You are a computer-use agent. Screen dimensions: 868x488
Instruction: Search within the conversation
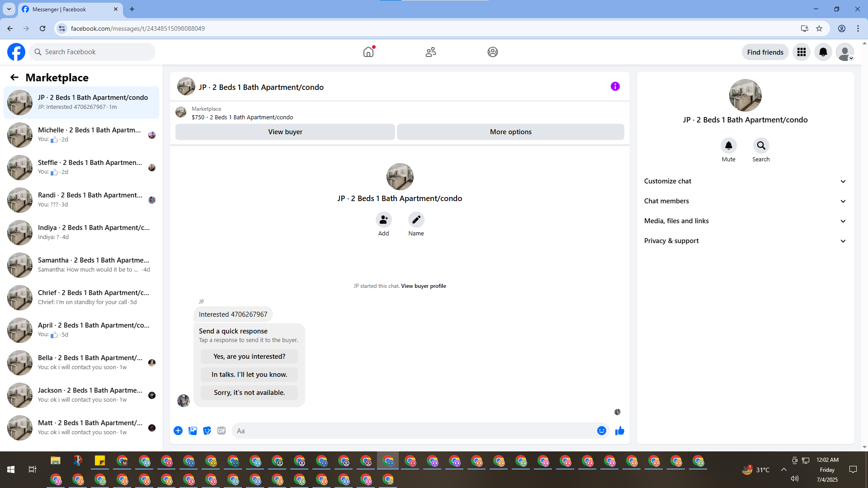click(761, 146)
